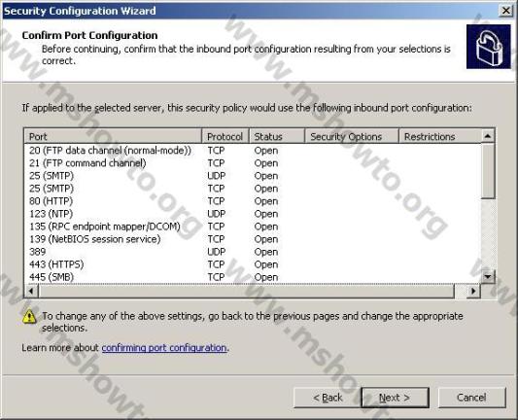Viewport: 518px width, 420px height.
Task: Proceed with the Next button
Action: (x=396, y=398)
